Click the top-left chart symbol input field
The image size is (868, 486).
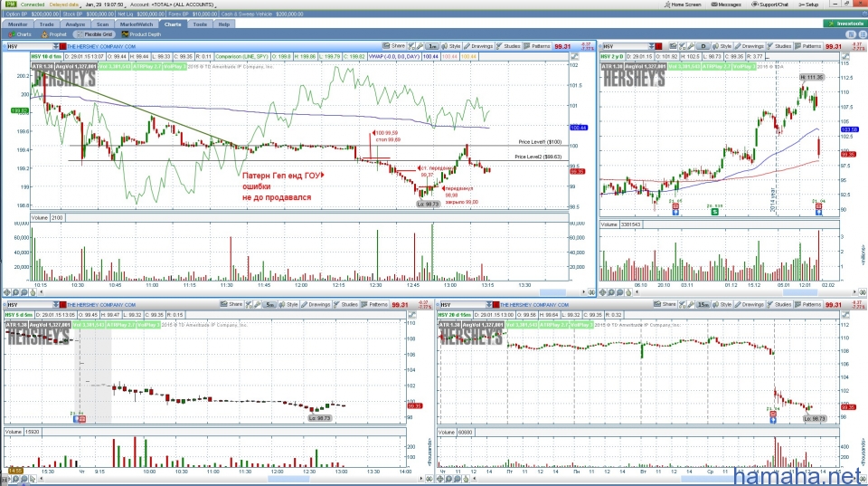point(29,46)
